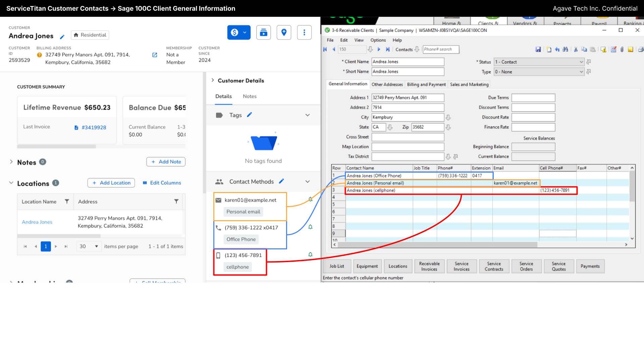Image resolution: width=644 pixels, height=362 pixels.
Task: Open the State lookup arrow in Sage
Action: coord(390,127)
